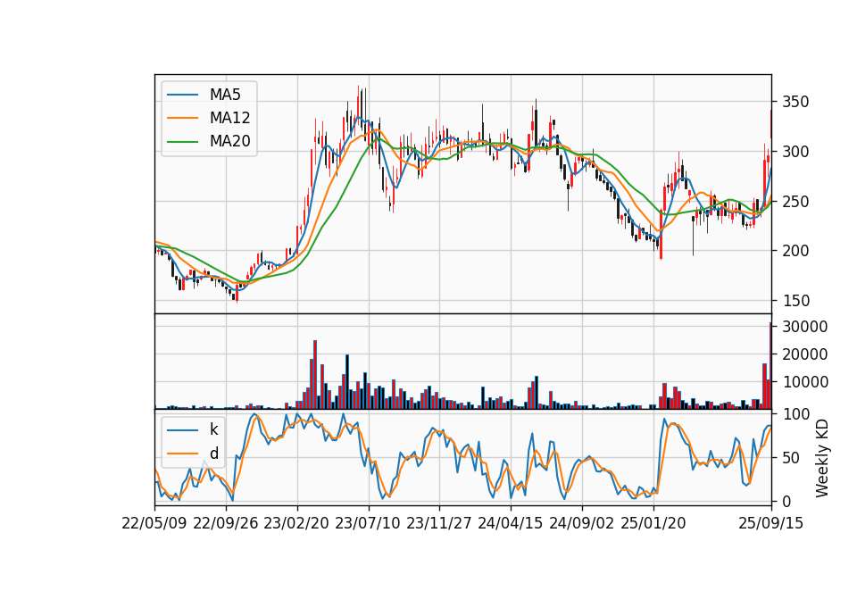Image resolution: width=857 pixels, height=616 pixels.
Task: Click the 50 KD axis label
Action: pyautogui.click(x=791, y=457)
